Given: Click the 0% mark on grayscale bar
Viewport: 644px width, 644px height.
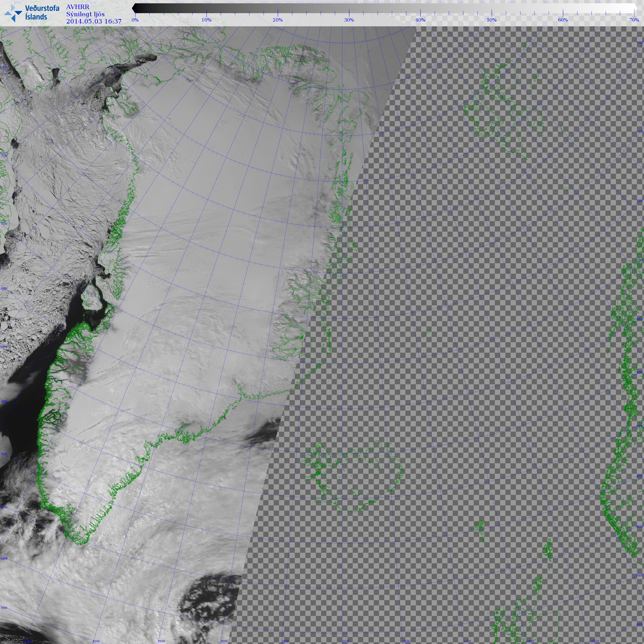Looking at the screenshot, I should coord(135,20).
